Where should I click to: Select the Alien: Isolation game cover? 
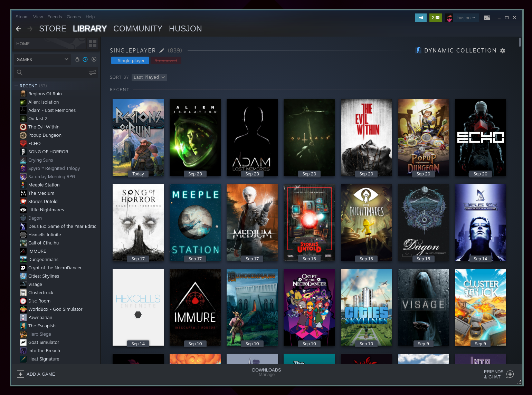click(195, 137)
